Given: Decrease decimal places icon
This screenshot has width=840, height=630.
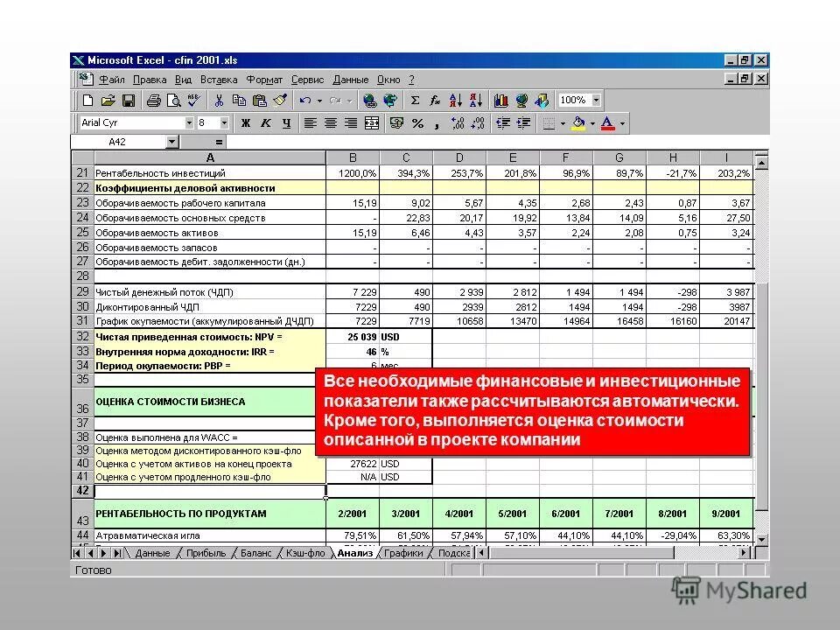Looking at the screenshot, I should pyautogui.click(x=478, y=123).
